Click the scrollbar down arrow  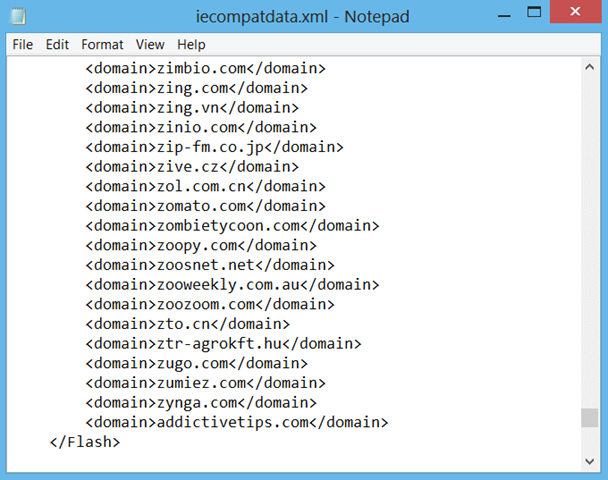(590, 461)
